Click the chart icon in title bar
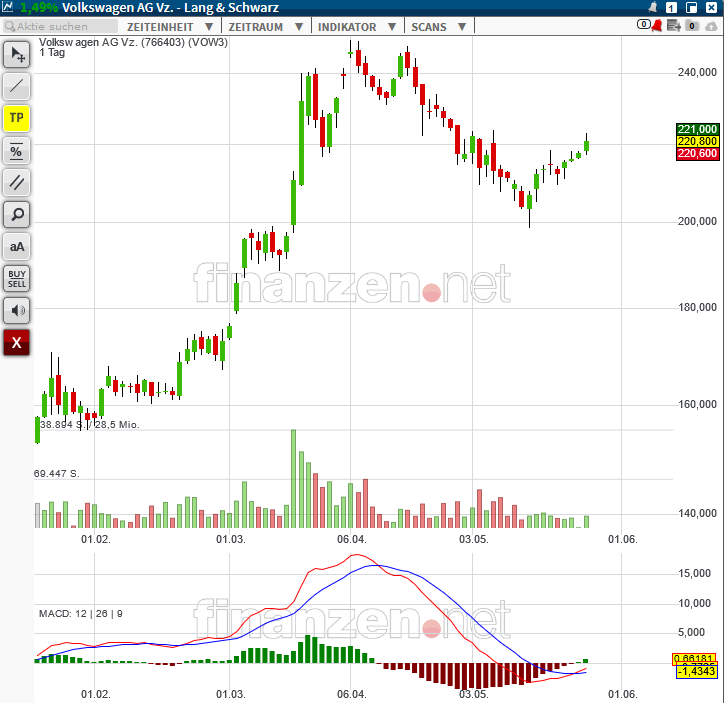The width and height of the screenshot is (724, 703). point(7,7)
